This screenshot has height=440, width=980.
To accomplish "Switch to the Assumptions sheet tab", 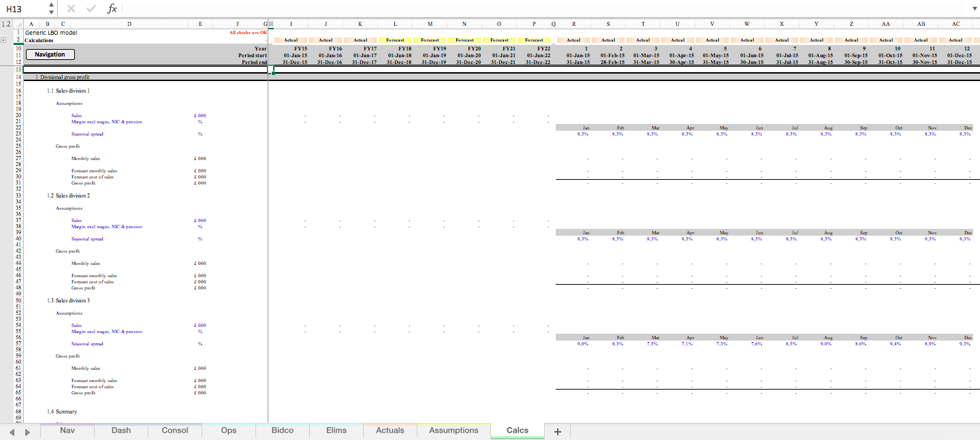I will (453, 430).
